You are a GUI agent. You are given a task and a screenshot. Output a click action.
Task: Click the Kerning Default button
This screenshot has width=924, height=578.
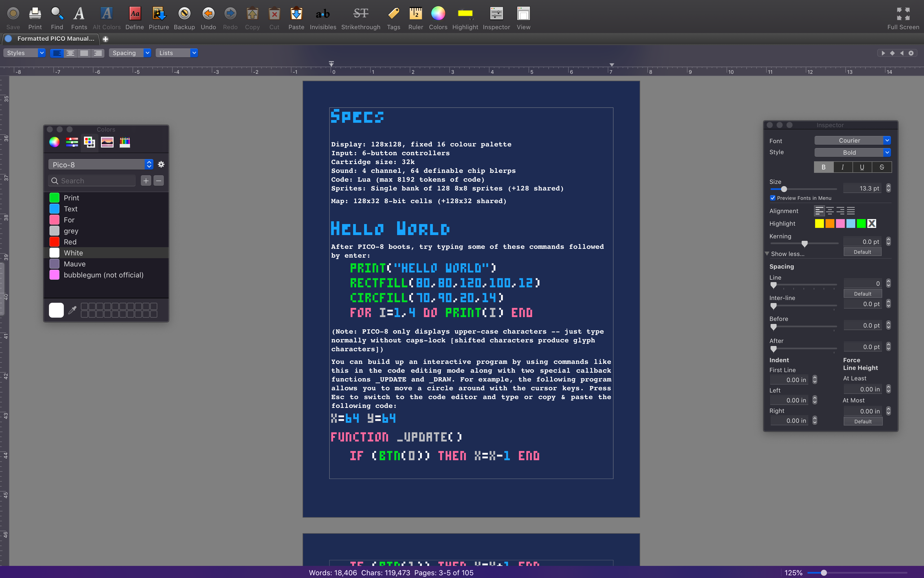(862, 252)
